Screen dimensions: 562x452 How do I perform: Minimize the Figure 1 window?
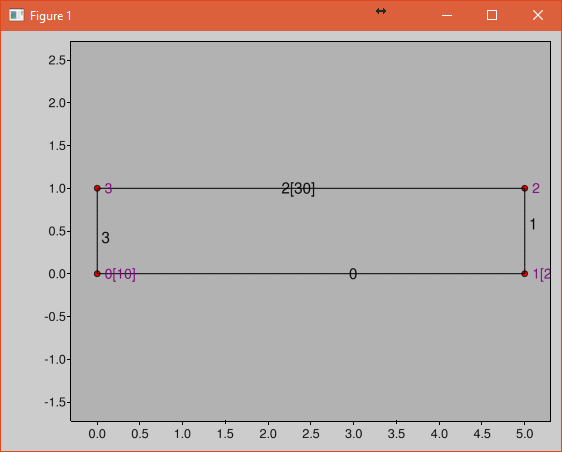(447, 15)
